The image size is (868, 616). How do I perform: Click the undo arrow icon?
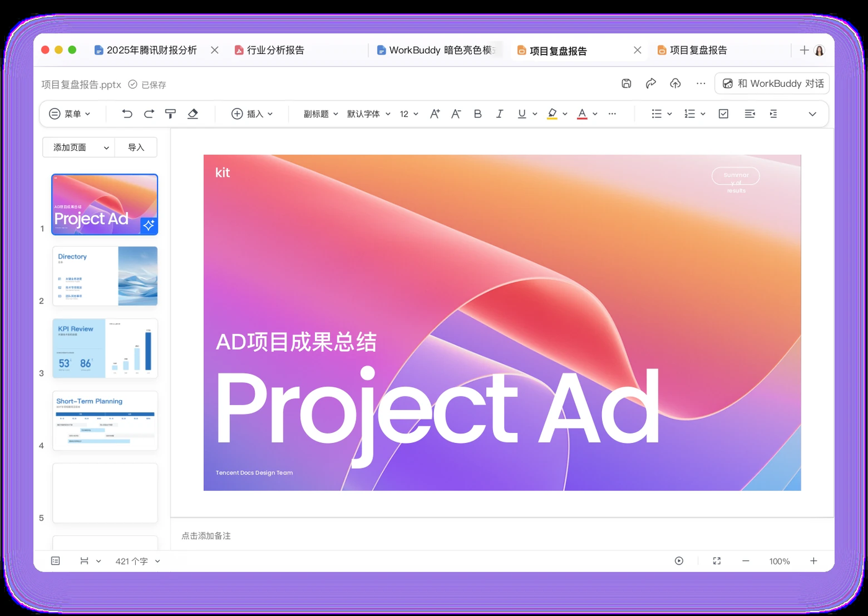click(x=127, y=114)
